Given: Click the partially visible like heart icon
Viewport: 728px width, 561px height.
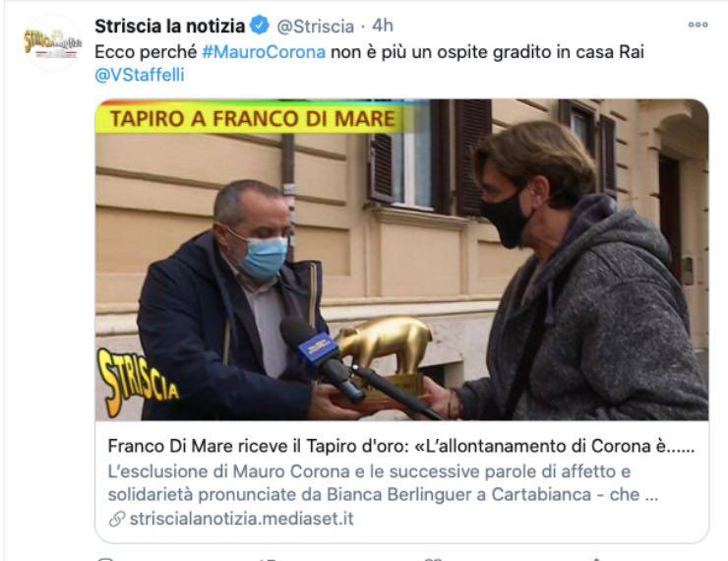Looking at the screenshot, I should [433, 559].
